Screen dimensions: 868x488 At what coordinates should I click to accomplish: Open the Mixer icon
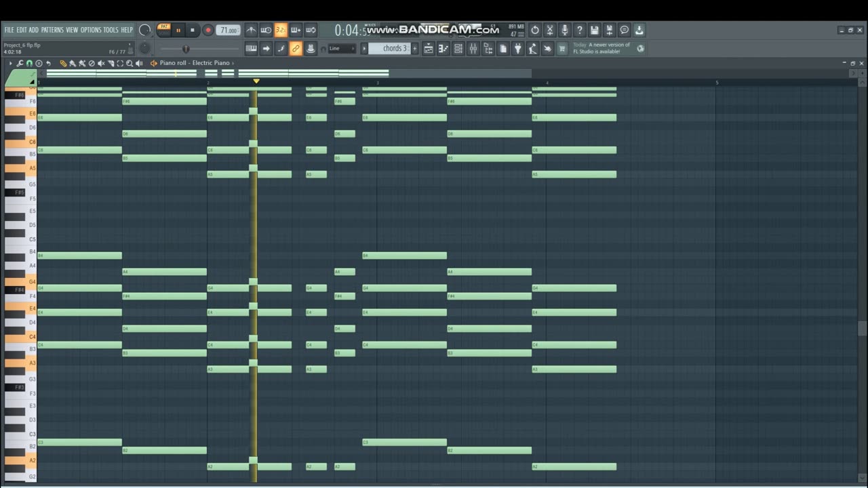tap(473, 48)
